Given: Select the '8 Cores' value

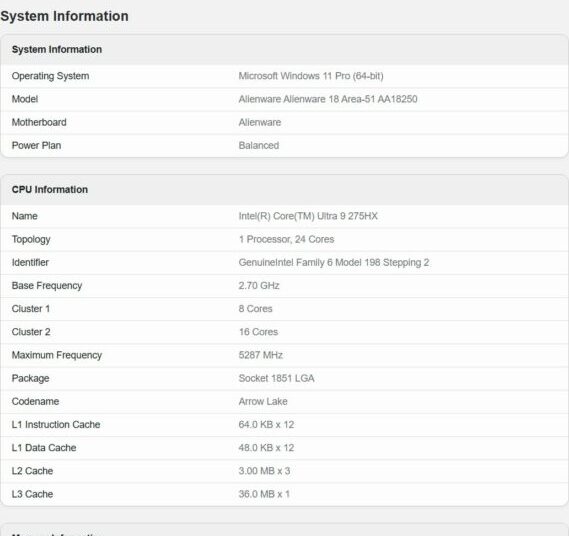Looking at the screenshot, I should click(255, 309).
